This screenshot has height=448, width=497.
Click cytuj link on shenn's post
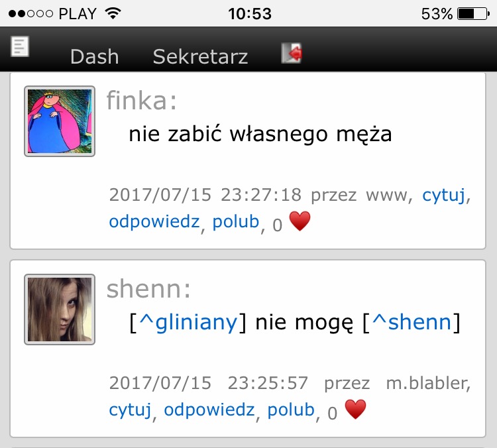pyautogui.click(x=131, y=410)
